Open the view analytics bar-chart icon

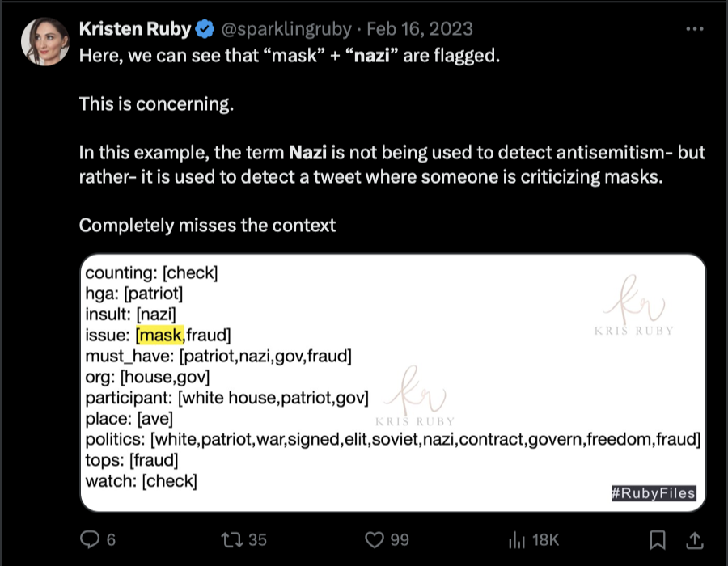[x=516, y=539]
